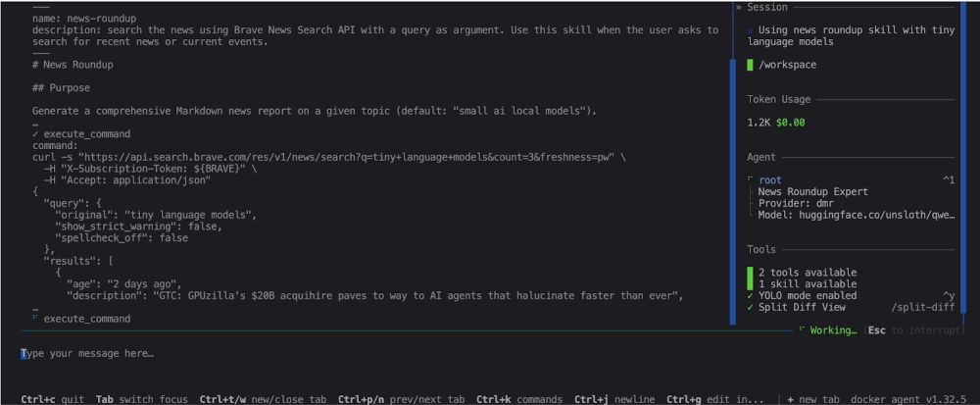Click the plus icon for new tab
Viewport: 980px width, 405px height.
(790, 399)
